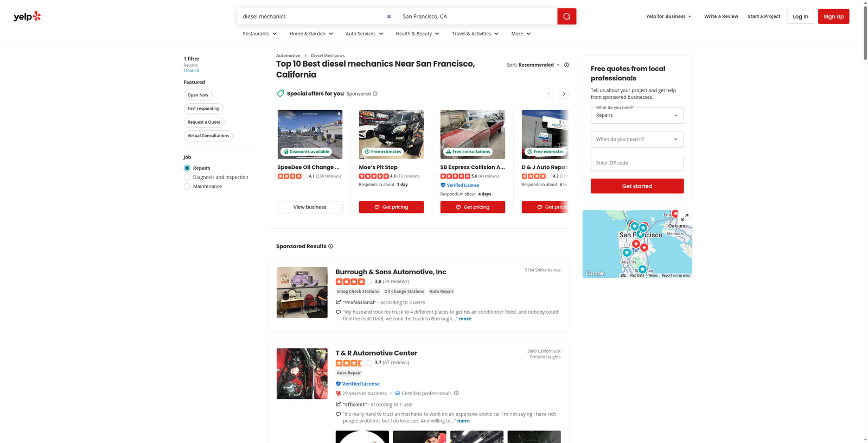Toggle the Fast-responding filter
Viewport: 868px width, 443px height.
click(x=203, y=109)
